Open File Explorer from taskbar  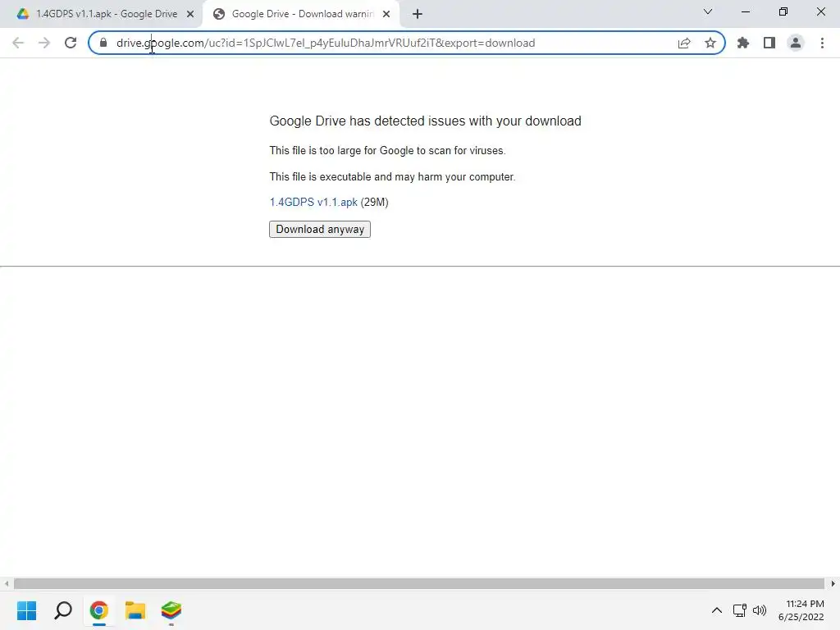pos(135,610)
